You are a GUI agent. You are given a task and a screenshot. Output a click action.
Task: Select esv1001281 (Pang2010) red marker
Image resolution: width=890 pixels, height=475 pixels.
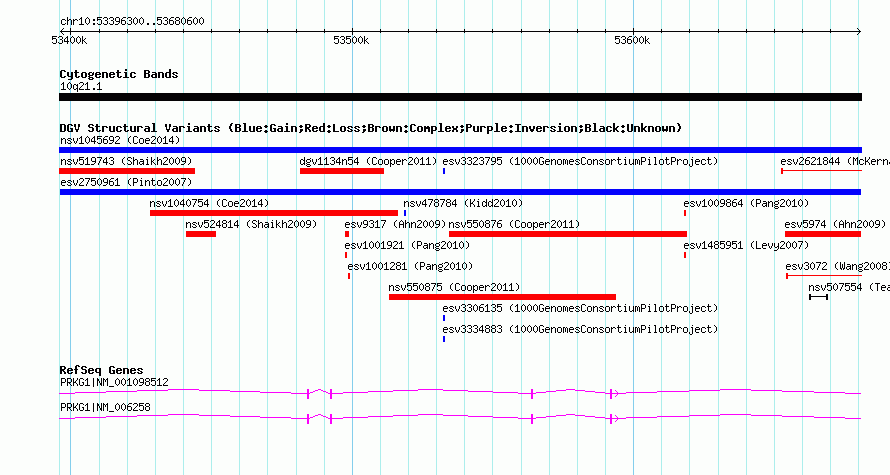pyautogui.click(x=349, y=276)
